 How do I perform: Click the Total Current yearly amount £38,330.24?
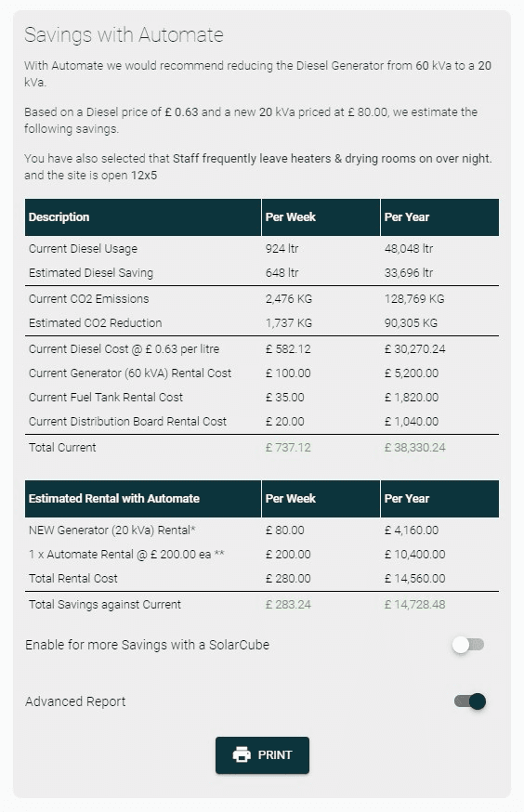[x=414, y=448]
